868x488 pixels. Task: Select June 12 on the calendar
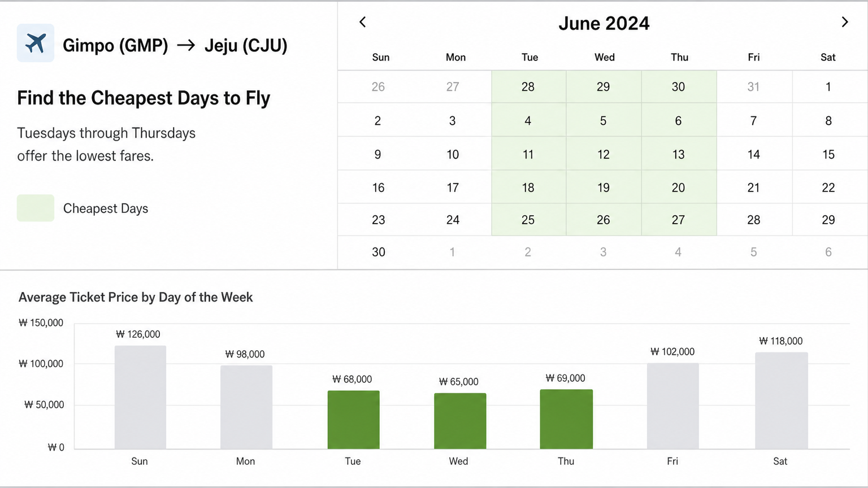604,154
